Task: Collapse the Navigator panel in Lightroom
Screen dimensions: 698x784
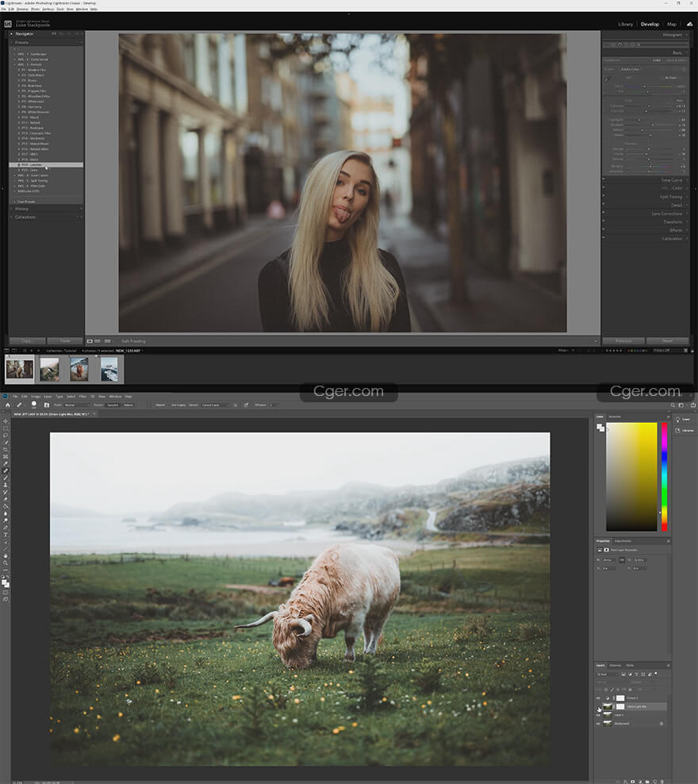Action: click(11, 34)
